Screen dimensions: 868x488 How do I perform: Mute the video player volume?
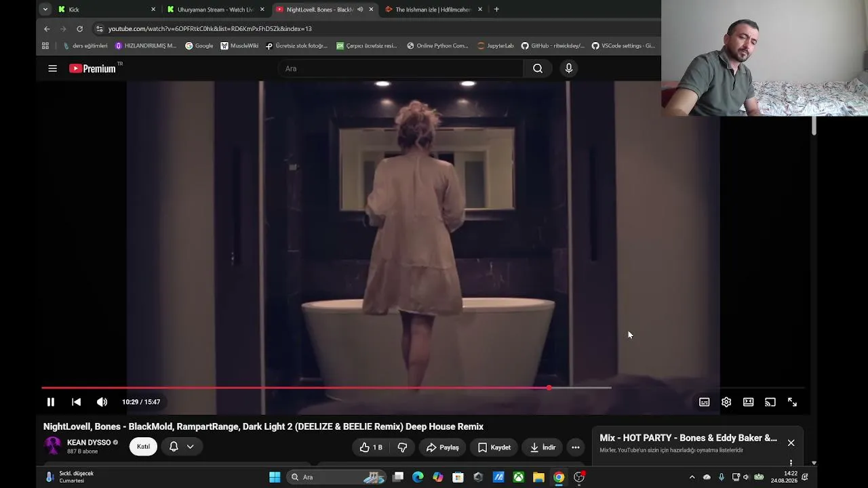point(102,402)
